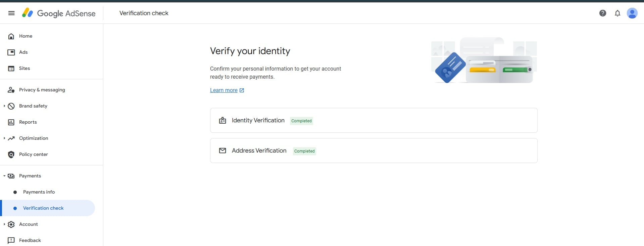Follow the Learn more link
This screenshot has height=246, width=644.
224,90
